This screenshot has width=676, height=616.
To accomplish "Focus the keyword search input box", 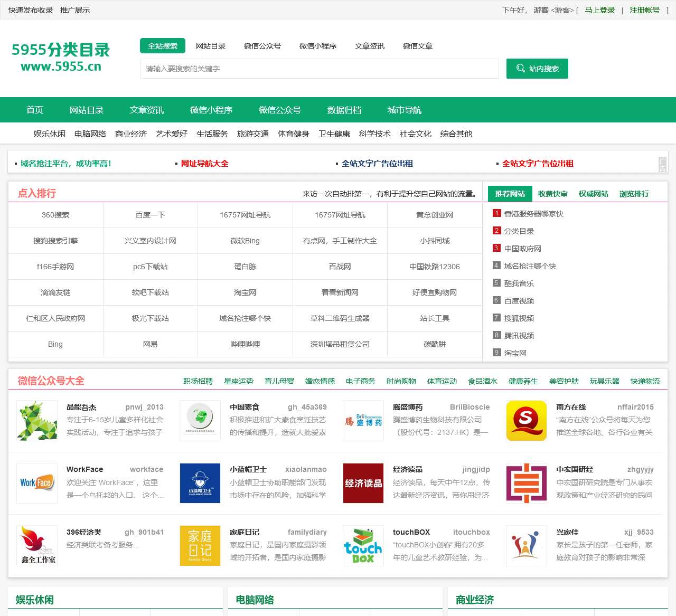I will [320, 69].
